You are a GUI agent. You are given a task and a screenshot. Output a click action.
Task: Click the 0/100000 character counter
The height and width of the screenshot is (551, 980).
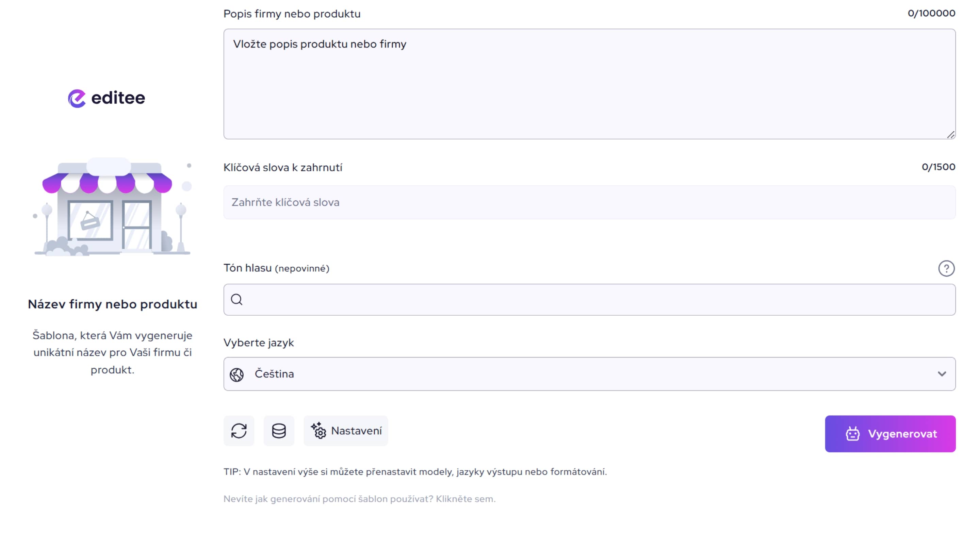(x=931, y=13)
